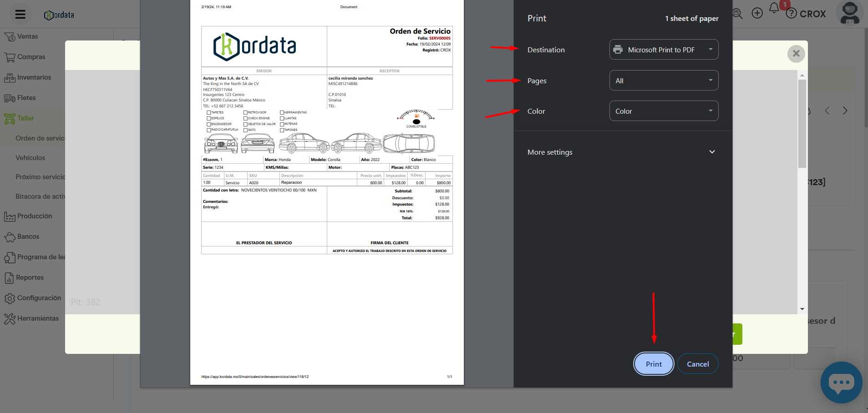Screen dimensions: 868x413
Task: Click the Ventas sidebar icon
Action: [x=10, y=37]
